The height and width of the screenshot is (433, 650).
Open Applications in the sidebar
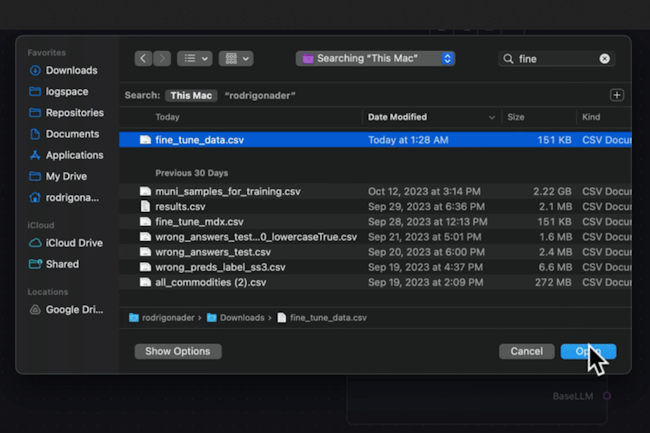pos(74,155)
